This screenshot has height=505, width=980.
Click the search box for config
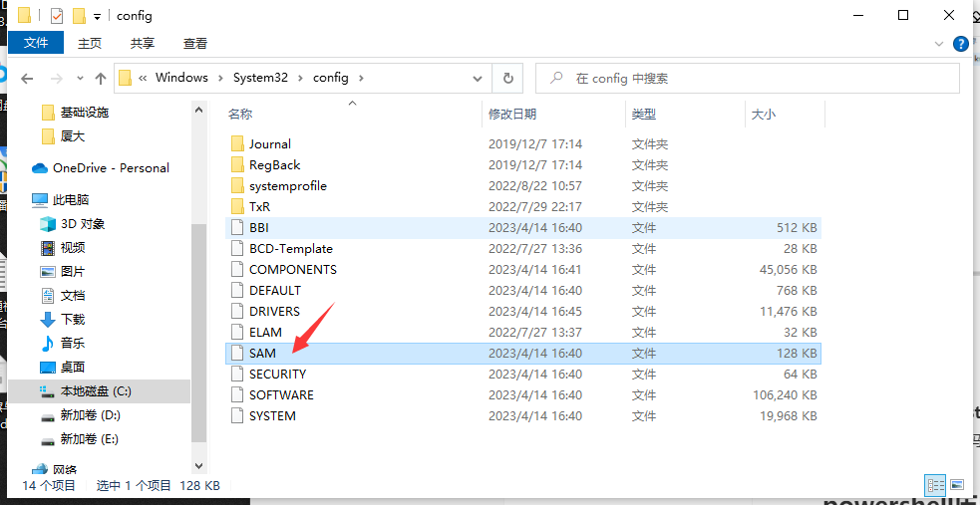pyautogui.click(x=748, y=78)
